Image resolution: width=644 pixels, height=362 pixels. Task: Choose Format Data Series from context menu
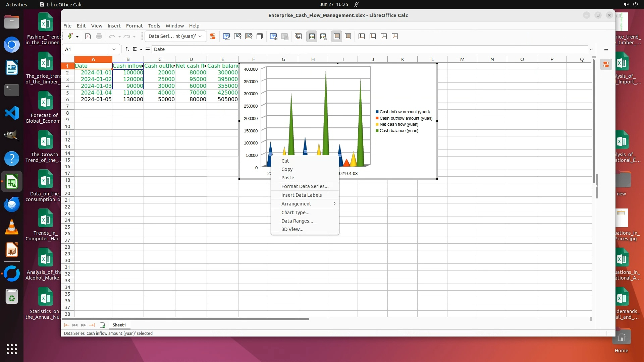(305, 186)
